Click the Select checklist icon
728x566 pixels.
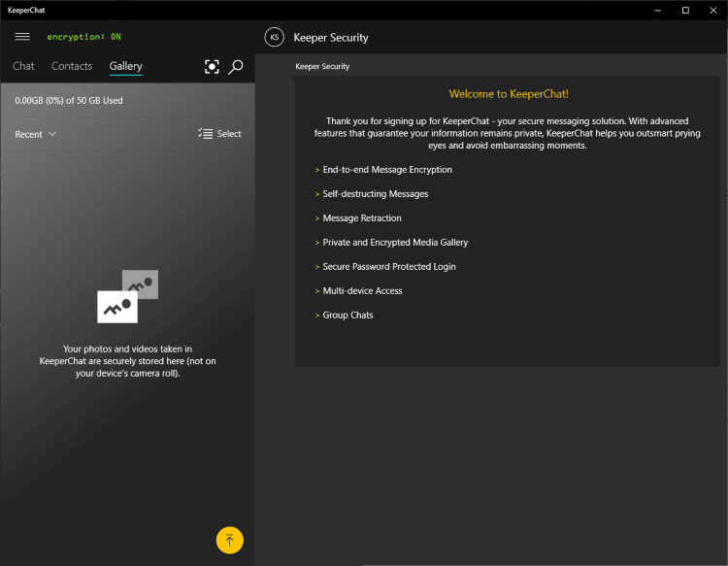pyautogui.click(x=205, y=134)
